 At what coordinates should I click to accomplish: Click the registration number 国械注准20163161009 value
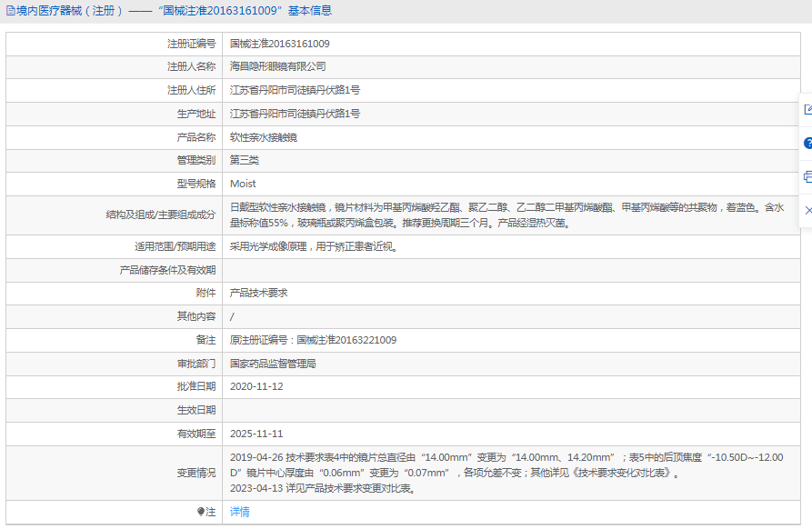point(279,44)
